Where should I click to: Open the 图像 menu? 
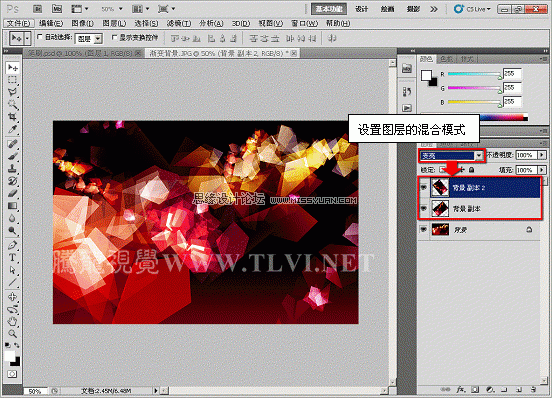tap(82, 24)
